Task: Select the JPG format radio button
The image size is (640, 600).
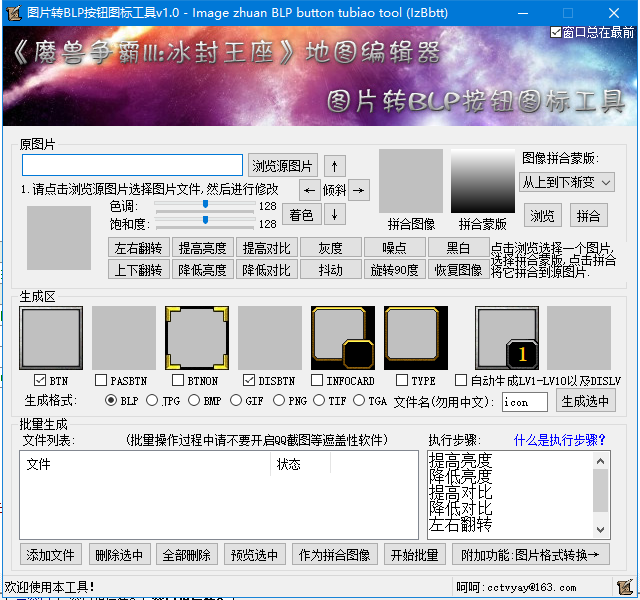Action: point(152,400)
